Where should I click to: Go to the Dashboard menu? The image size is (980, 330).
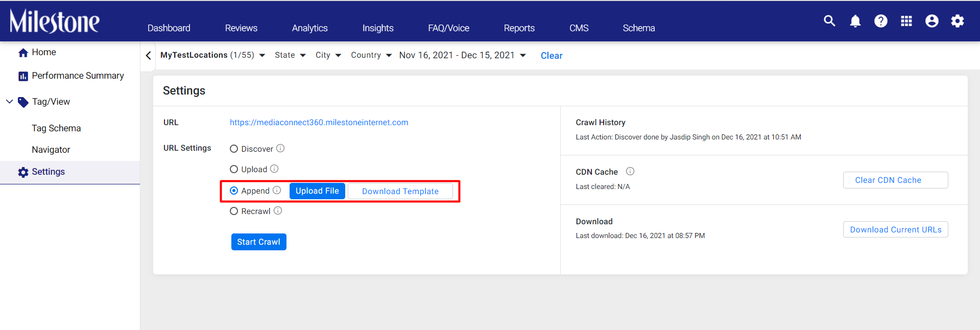point(169,28)
